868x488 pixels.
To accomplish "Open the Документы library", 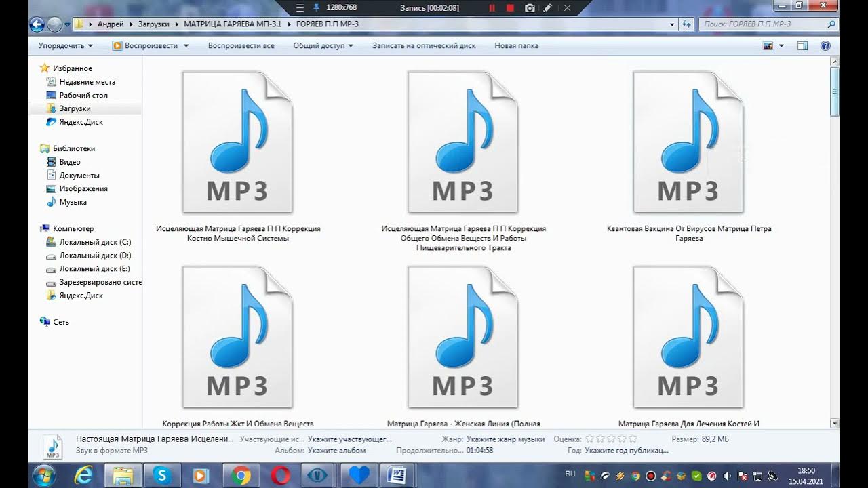I will (79, 176).
